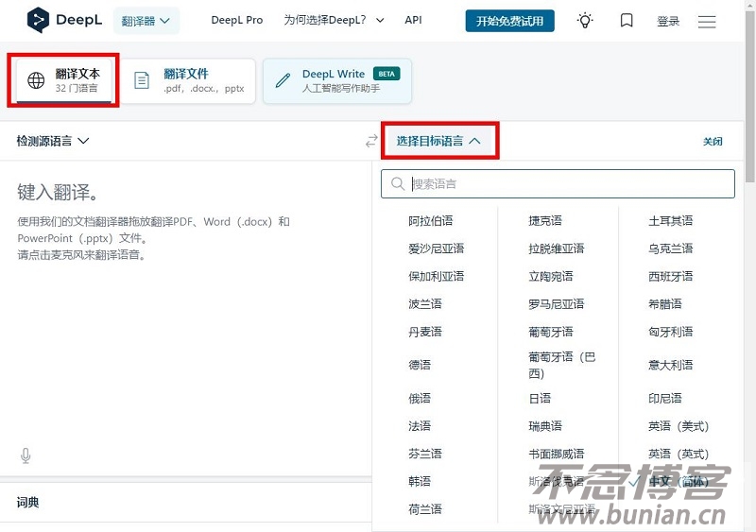Screen dimensions: 756x532
Task: Select 西班牙语 as target language
Action: (671, 276)
